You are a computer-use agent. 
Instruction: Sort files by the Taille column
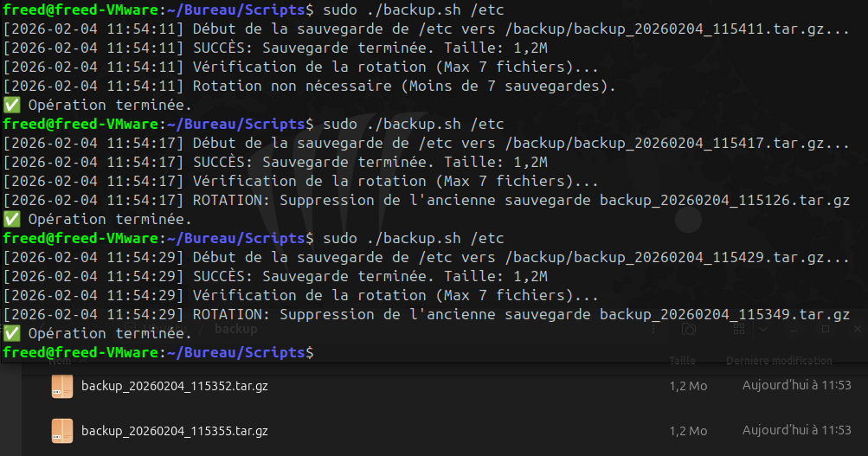coord(682,361)
